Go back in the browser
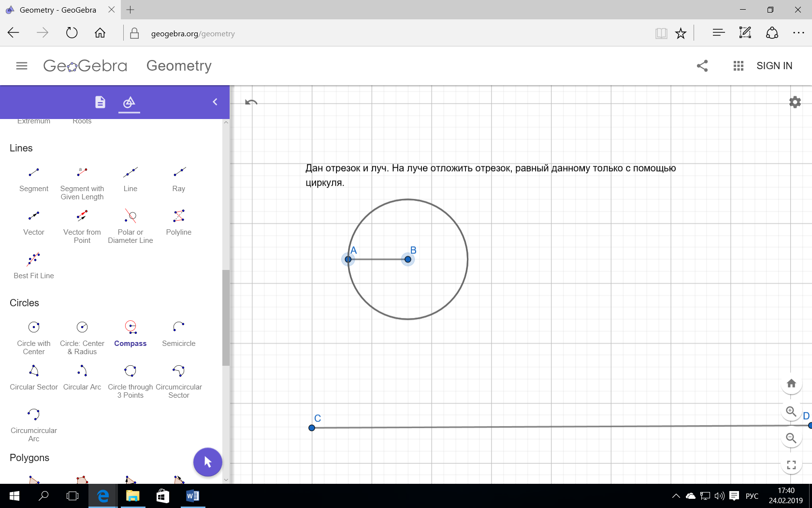The height and width of the screenshot is (508, 812). click(x=14, y=33)
